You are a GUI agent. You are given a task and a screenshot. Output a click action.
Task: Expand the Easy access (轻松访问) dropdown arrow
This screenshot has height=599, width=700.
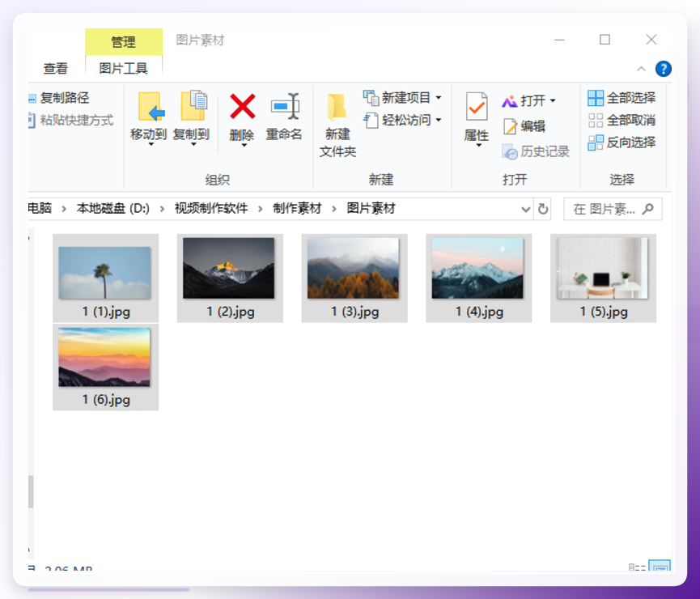[x=439, y=120]
